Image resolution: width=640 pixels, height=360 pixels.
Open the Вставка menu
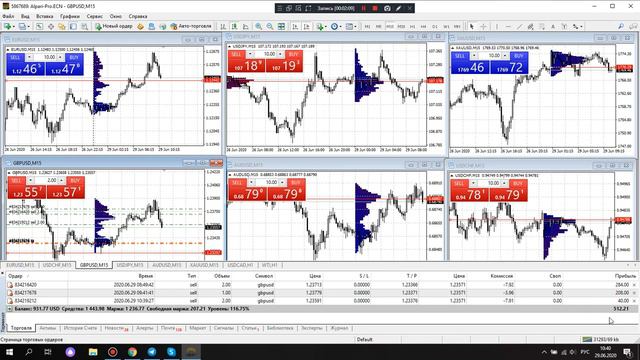point(44,16)
